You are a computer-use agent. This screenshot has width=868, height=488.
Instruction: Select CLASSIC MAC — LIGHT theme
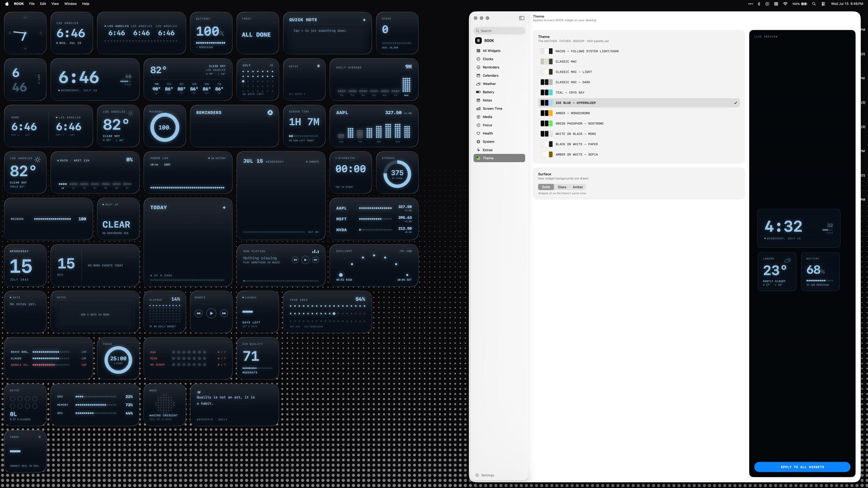point(639,72)
